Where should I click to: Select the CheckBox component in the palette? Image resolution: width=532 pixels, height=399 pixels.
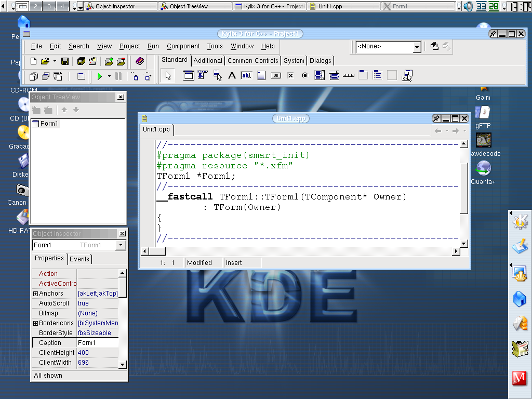tap(290, 75)
